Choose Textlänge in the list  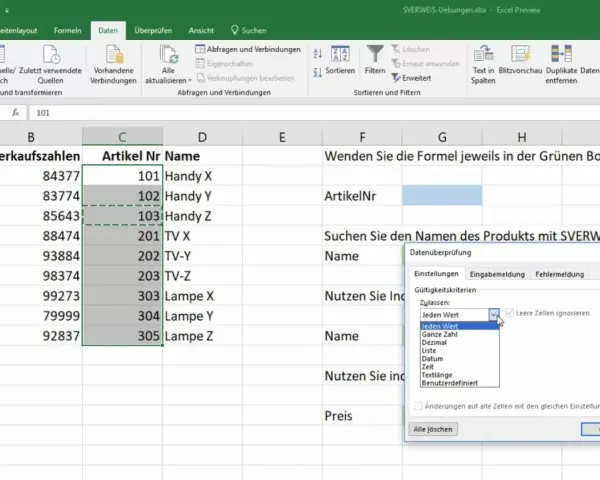[x=460, y=375]
